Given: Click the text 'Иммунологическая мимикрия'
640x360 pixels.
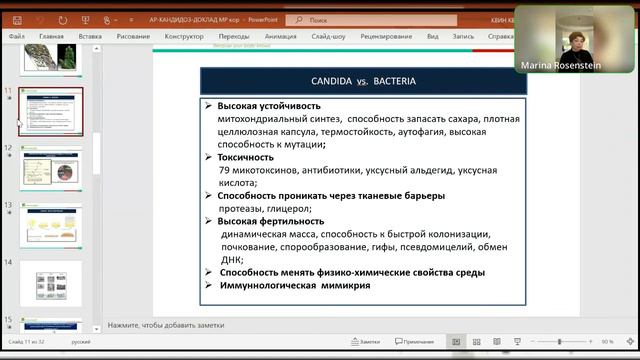Looking at the screenshot, I should click(295, 285).
